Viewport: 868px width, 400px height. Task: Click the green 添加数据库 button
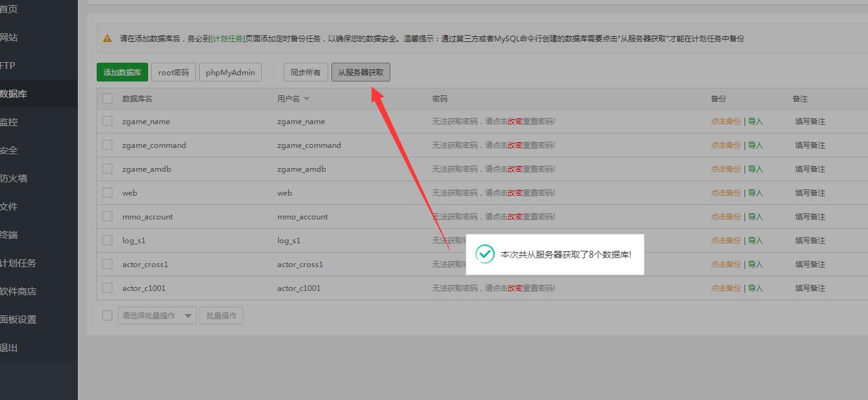click(122, 73)
